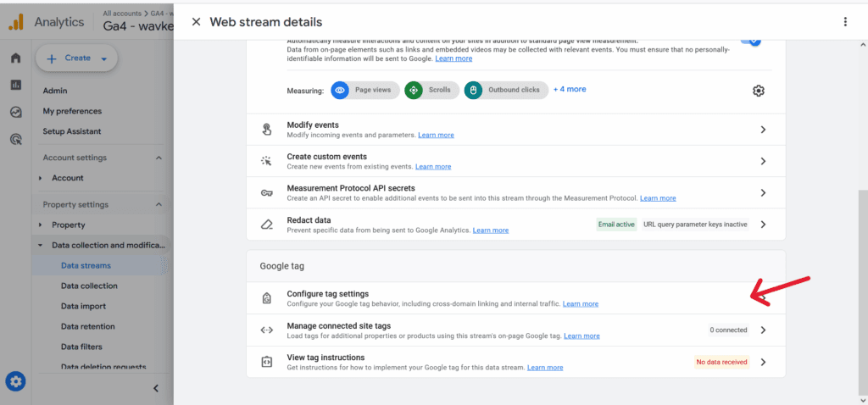The width and height of the screenshot is (868, 405).
Task: Select Data filters sidebar item
Action: [82, 347]
